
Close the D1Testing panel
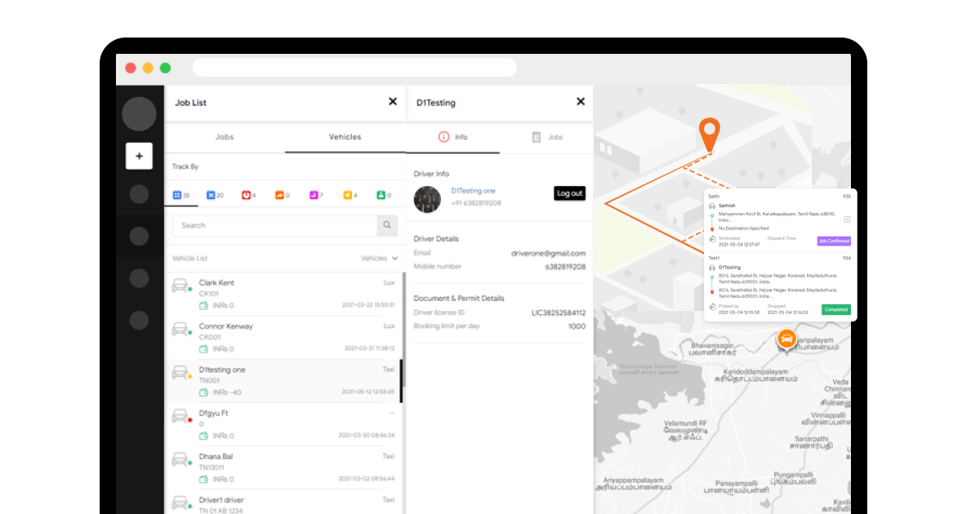[x=581, y=102]
